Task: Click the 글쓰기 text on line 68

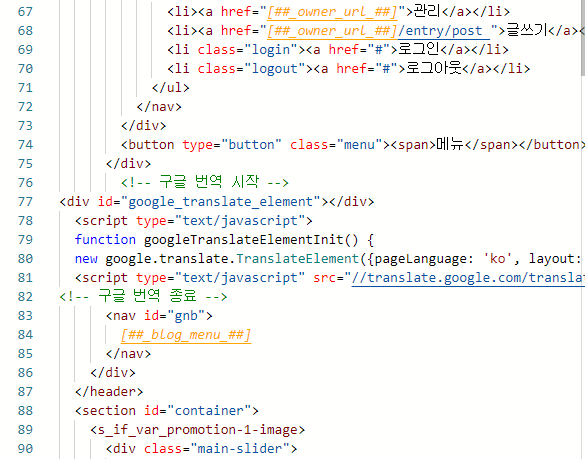Action: click(526, 30)
